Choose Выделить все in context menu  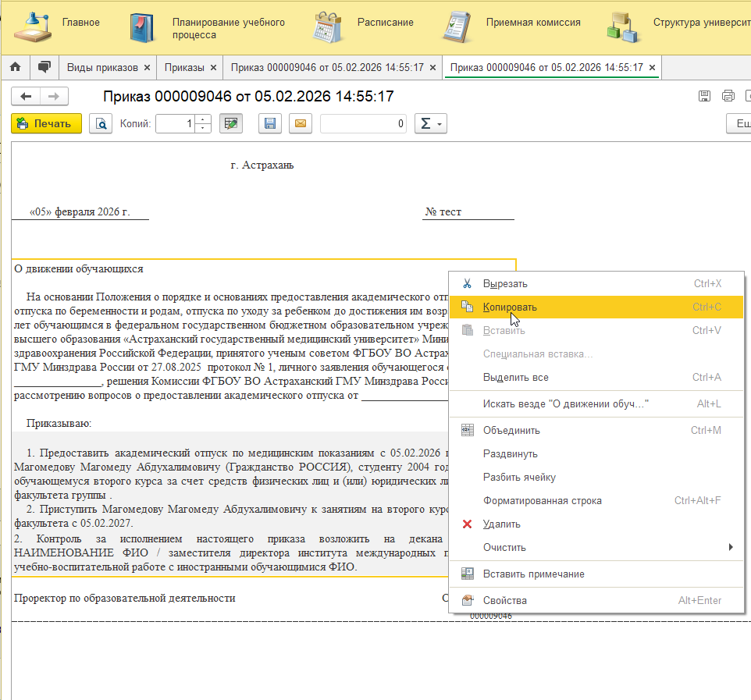[x=515, y=377]
